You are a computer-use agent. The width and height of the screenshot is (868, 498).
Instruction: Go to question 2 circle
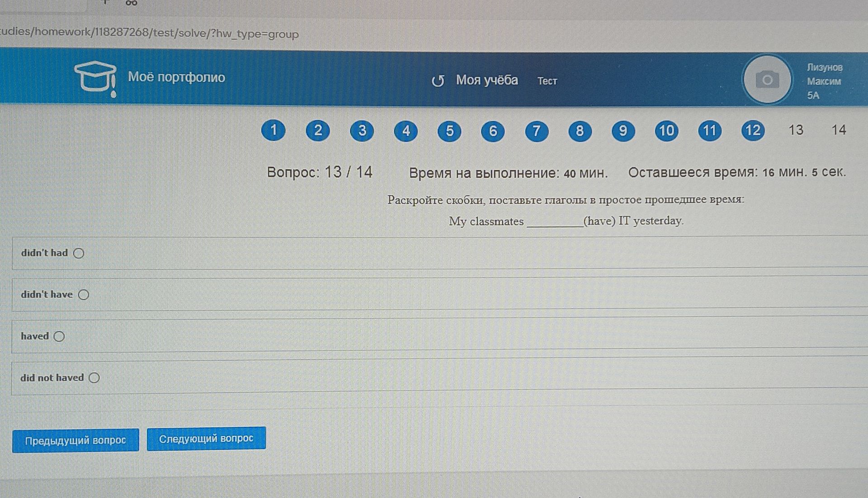coord(318,131)
